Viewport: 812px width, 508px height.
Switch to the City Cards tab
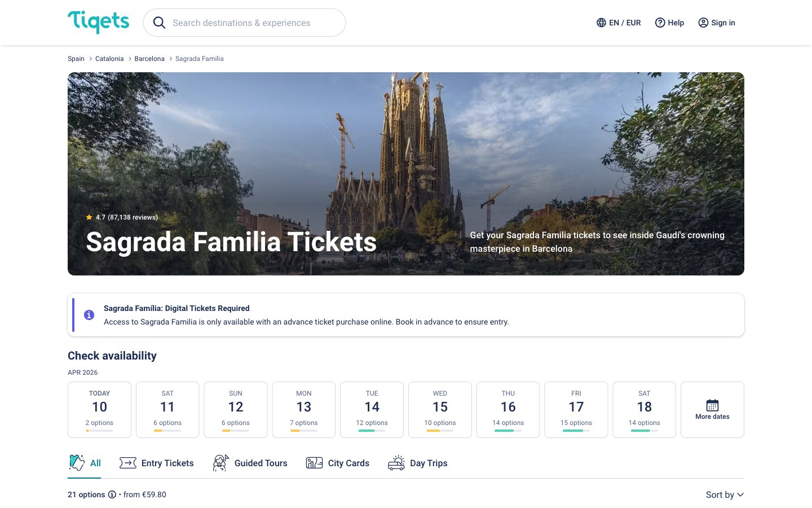pyautogui.click(x=338, y=463)
